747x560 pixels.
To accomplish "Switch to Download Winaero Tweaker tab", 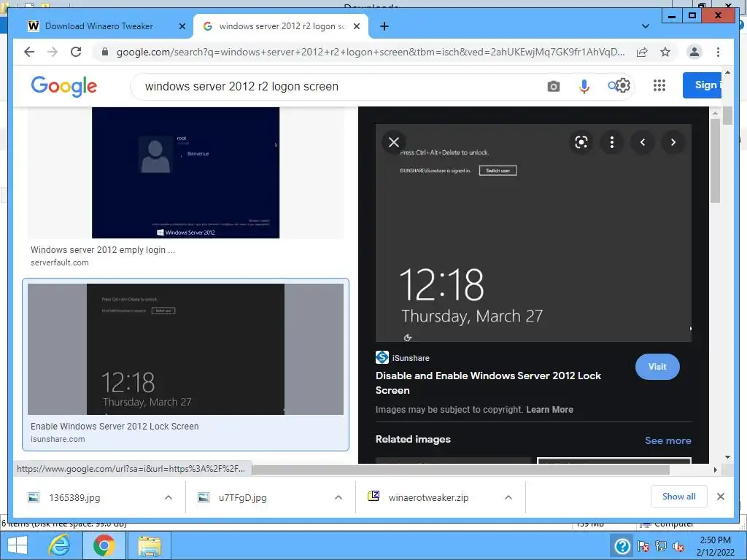I will 99,26.
